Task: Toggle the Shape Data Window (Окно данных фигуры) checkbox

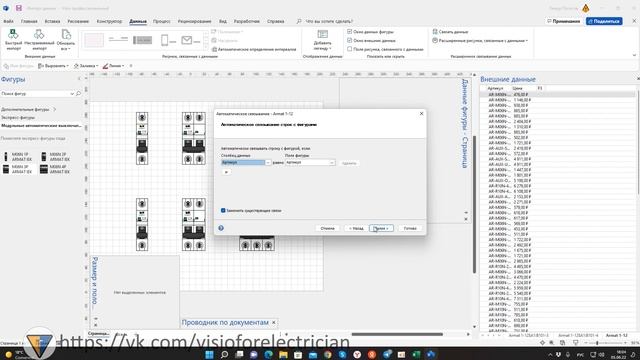Action: (x=349, y=31)
